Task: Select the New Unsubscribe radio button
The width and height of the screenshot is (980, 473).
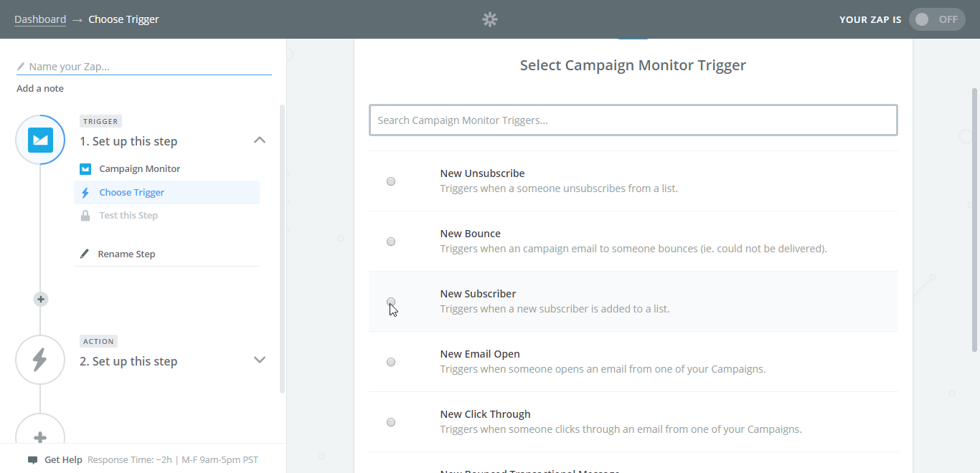Action: tap(391, 181)
